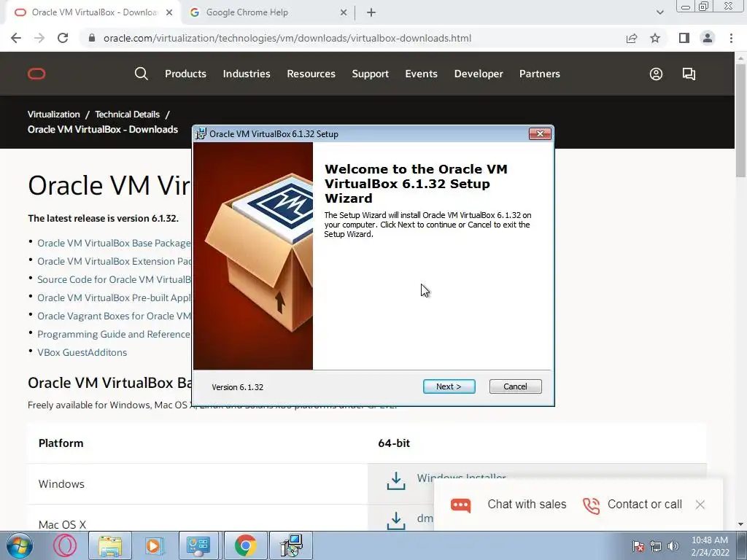This screenshot has width=747, height=560.
Task: Open File Explorer from the taskbar
Action: coord(110,545)
